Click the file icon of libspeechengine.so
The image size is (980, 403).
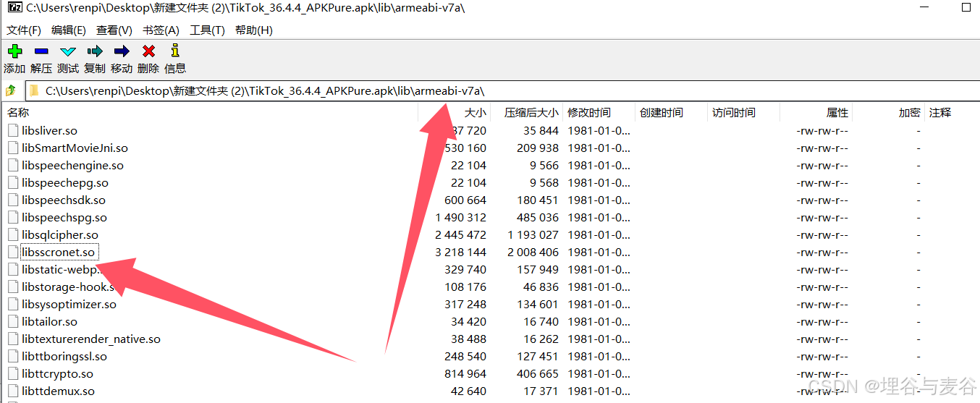click(x=13, y=165)
